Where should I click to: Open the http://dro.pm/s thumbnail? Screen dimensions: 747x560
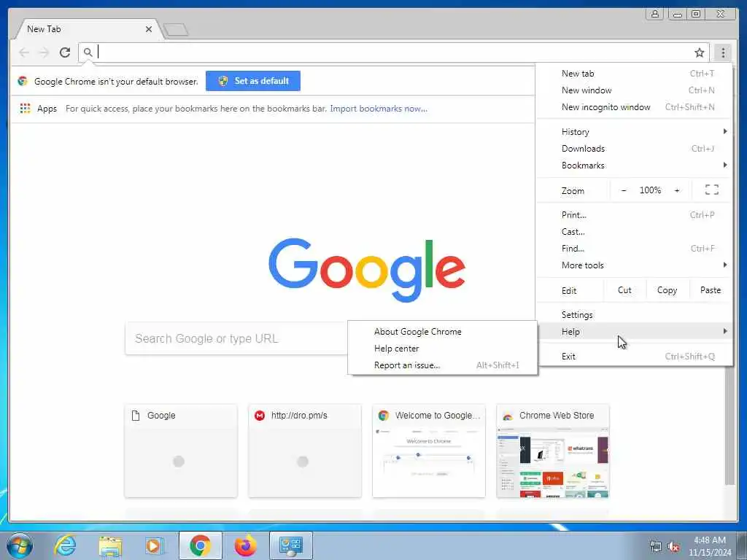tap(305, 451)
